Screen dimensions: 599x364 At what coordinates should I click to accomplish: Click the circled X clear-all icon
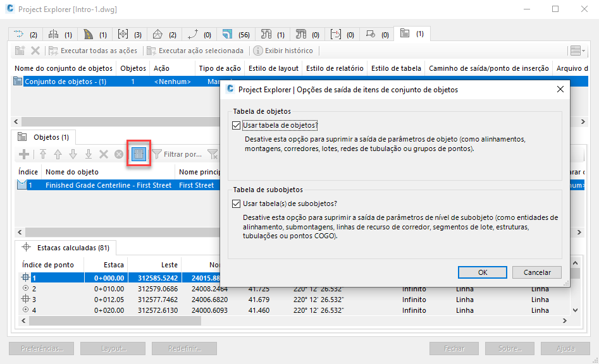point(119,154)
